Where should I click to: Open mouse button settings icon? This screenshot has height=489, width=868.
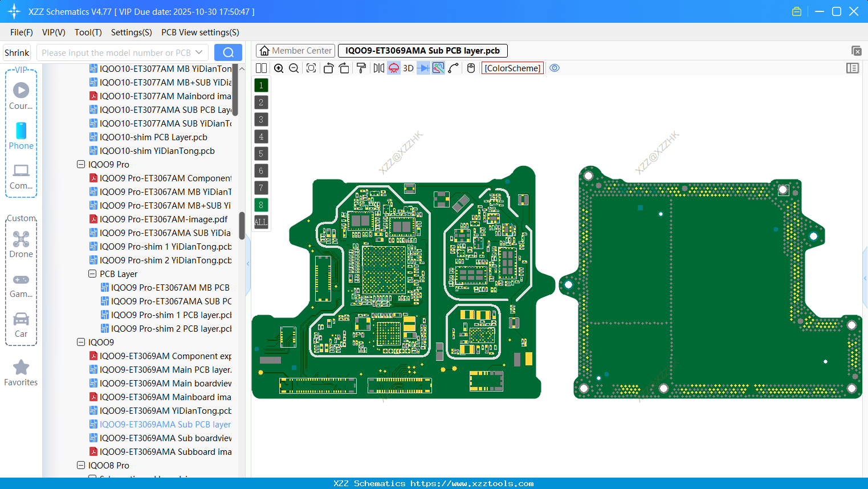click(x=470, y=68)
